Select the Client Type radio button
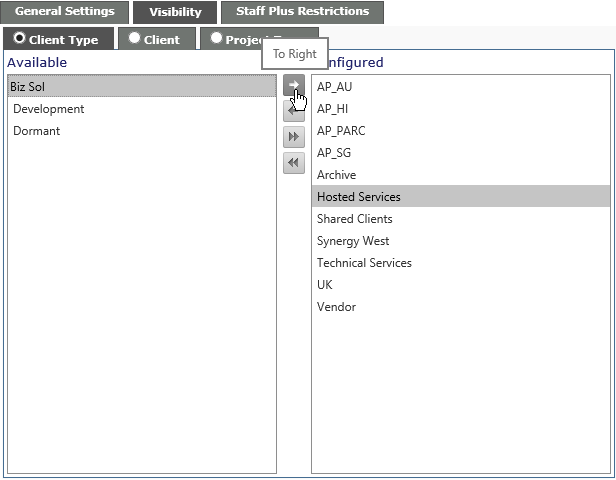Image resolution: width=616 pixels, height=480 pixels. 19,38
